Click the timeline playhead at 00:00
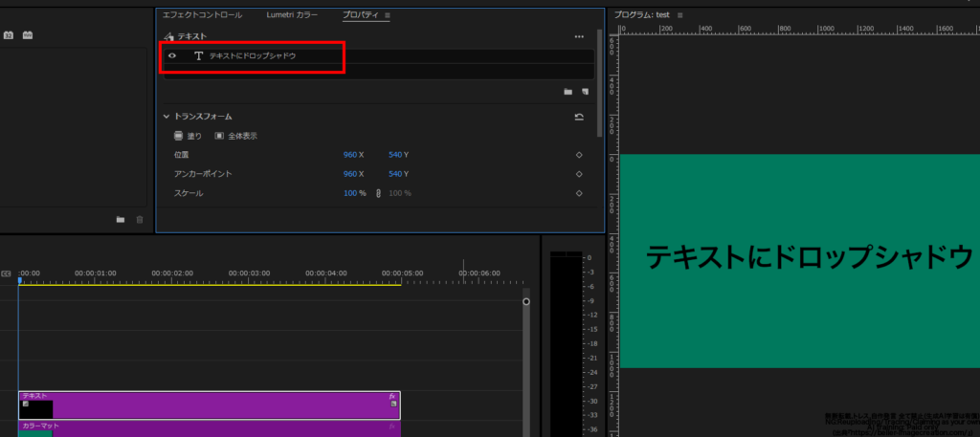980x437 pixels. (20, 281)
